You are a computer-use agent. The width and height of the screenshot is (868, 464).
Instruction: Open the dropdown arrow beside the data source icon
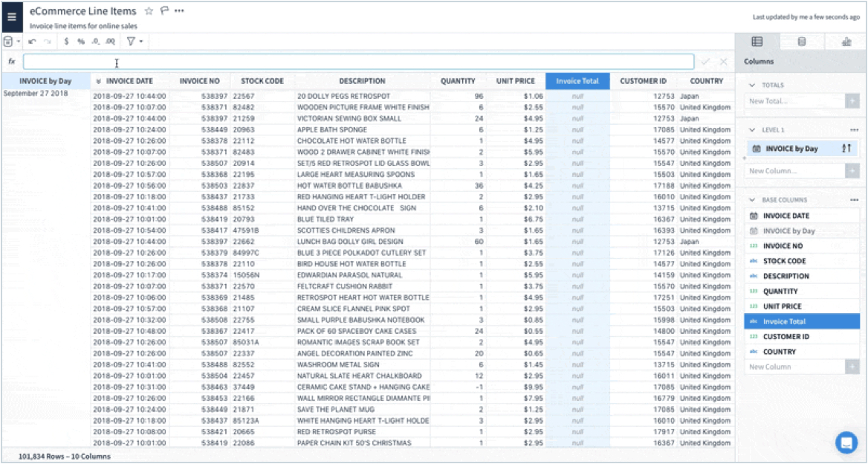point(19,42)
